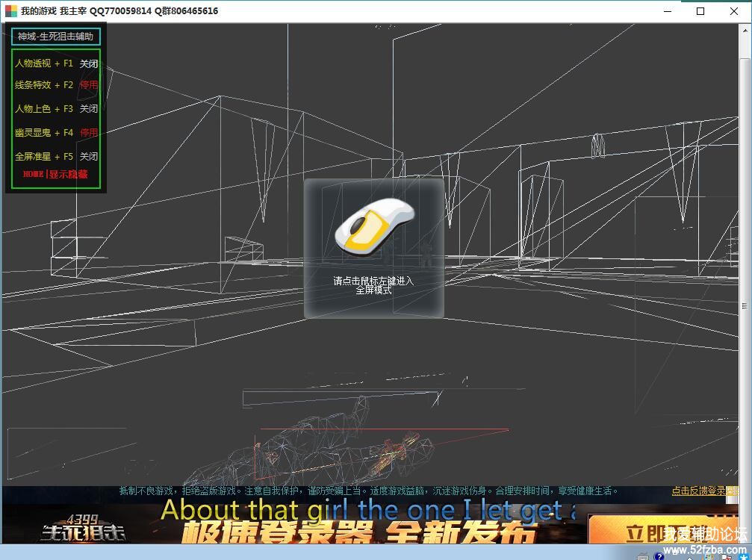Maximize the game window
This screenshot has height=560, width=752.
point(700,11)
